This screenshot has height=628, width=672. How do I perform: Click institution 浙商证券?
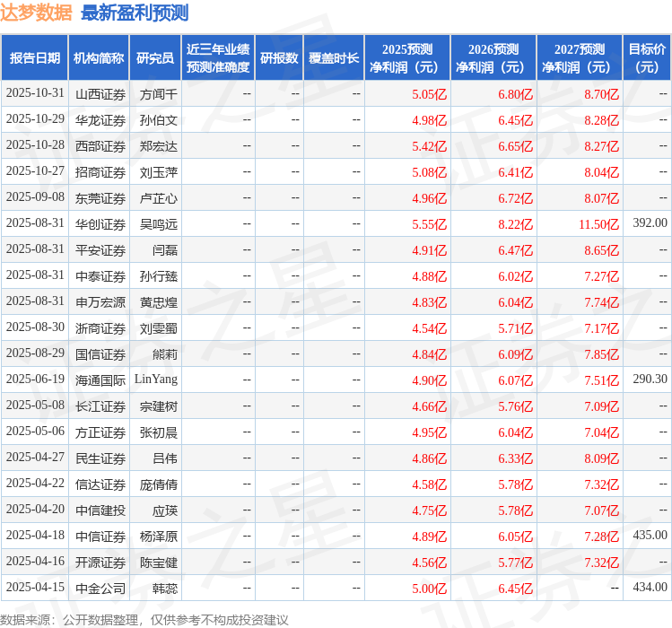click(x=100, y=328)
